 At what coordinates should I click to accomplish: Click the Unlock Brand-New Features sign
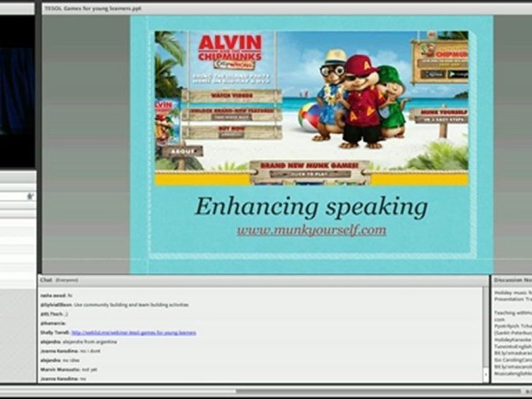232,114
